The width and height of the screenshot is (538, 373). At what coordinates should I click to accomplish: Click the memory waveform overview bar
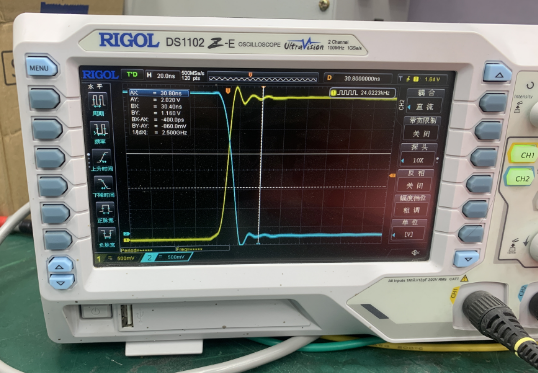pyautogui.click(x=263, y=77)
